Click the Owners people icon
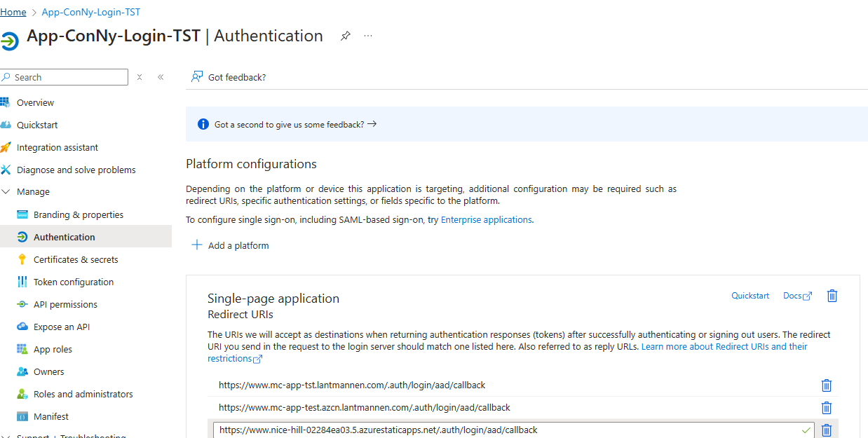The width and height of the screenshot is (868, 438). [22, 371]
